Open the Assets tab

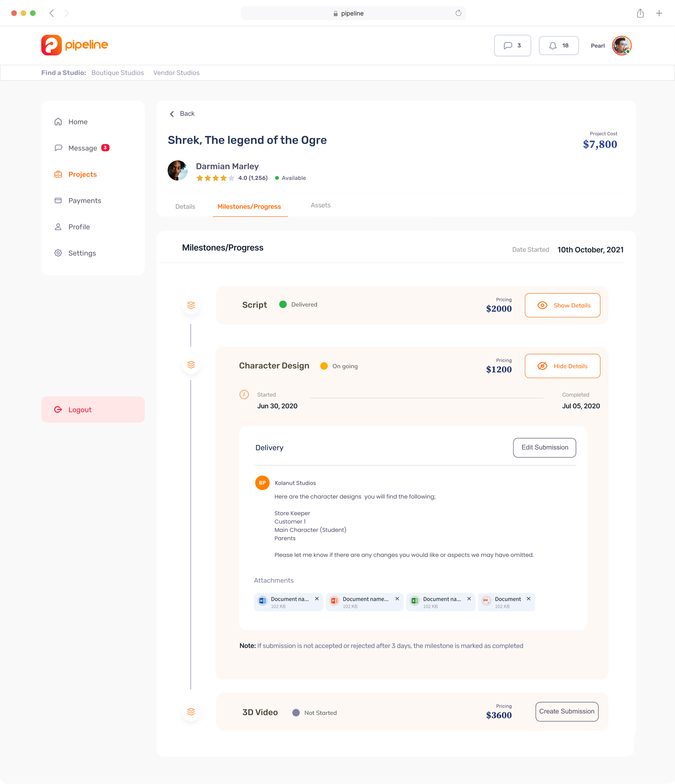(321, 205)
